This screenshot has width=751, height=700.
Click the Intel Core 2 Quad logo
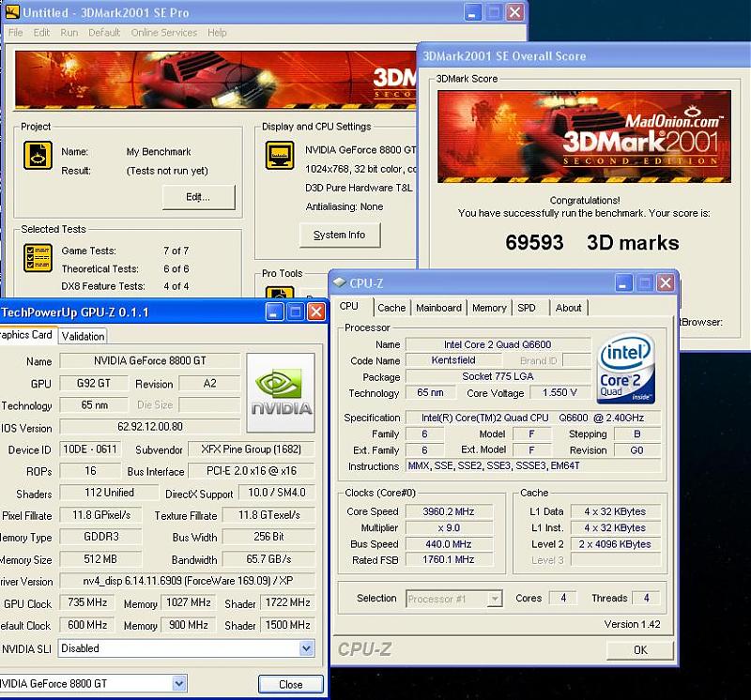coord(627,368)
